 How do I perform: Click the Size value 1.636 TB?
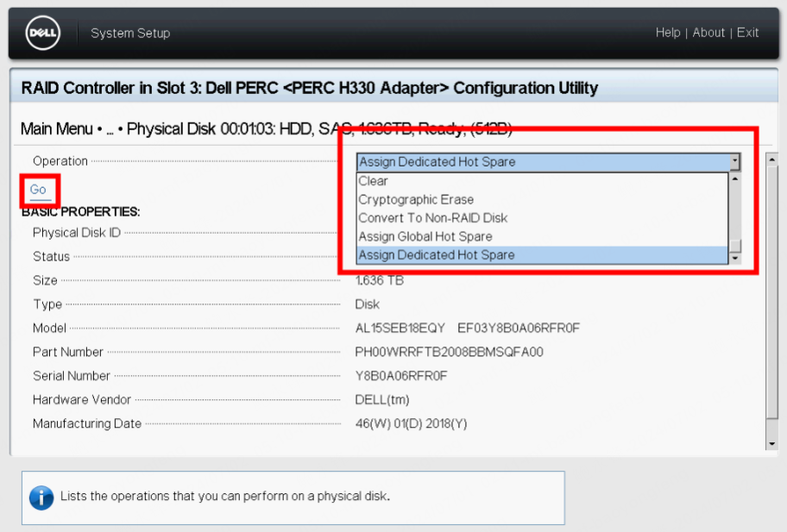(380, 280)
